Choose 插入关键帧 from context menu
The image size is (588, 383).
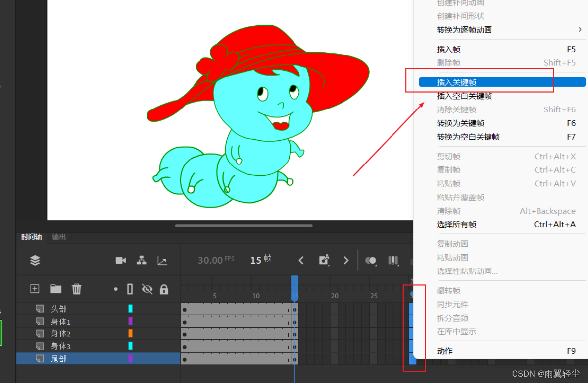[502, 82]
